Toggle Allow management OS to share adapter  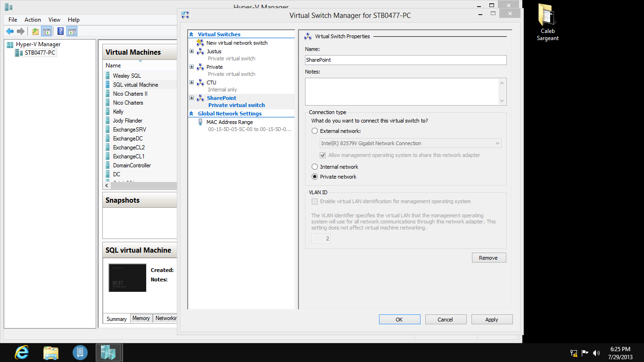[323, 155]
